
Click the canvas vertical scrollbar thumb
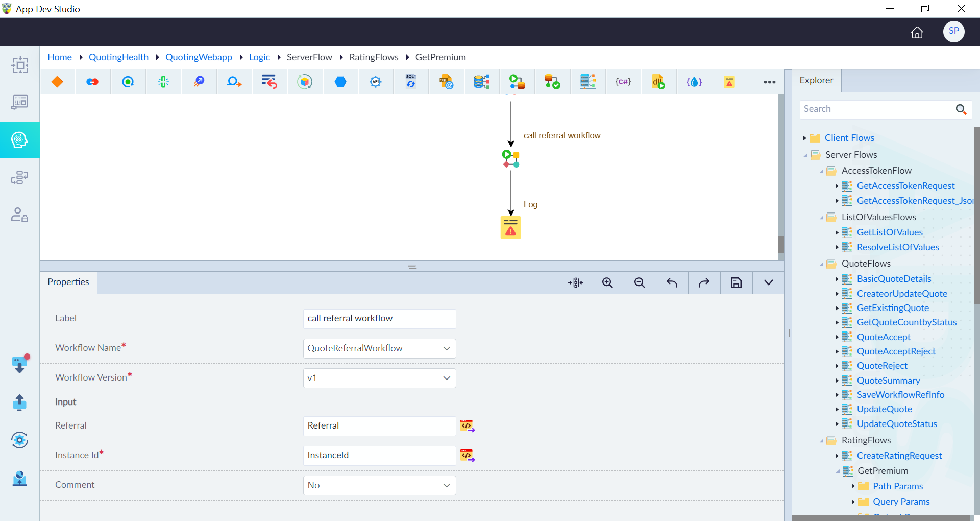(781, 244)
